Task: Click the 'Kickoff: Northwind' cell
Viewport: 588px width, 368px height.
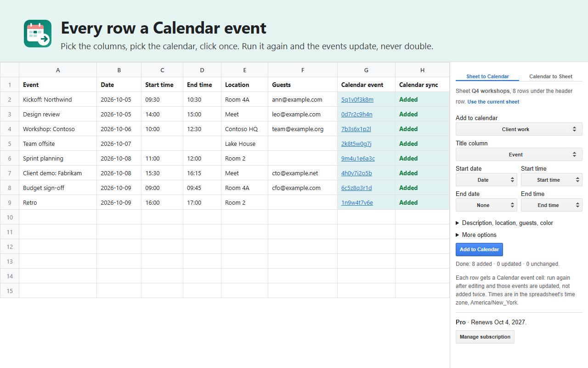Action: click(58, 99)
